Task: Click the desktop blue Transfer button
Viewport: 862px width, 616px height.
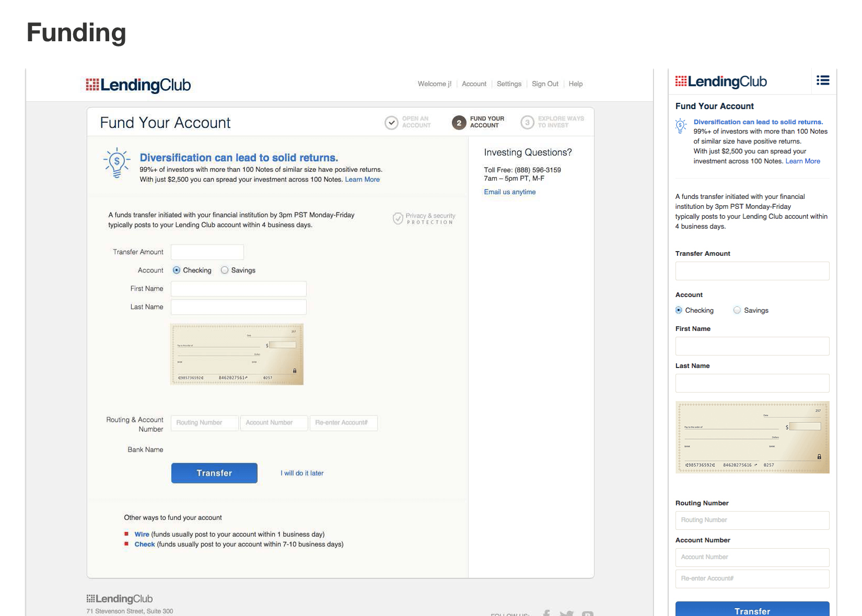Action: (214, 473)
